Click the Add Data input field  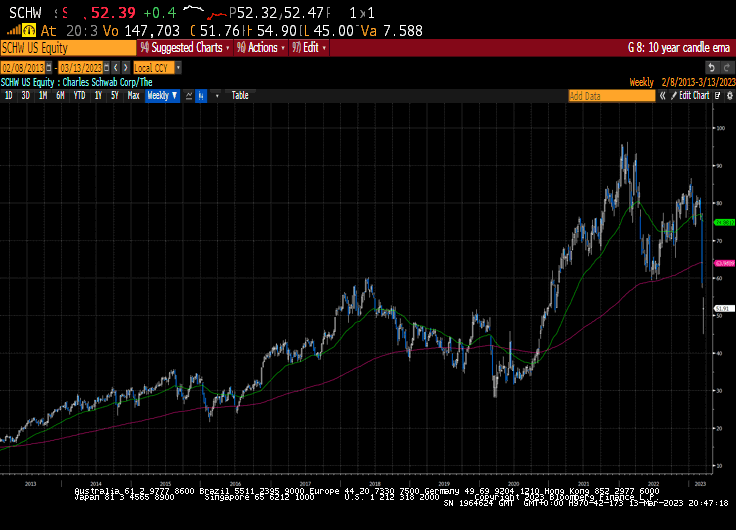pos(612,96)
